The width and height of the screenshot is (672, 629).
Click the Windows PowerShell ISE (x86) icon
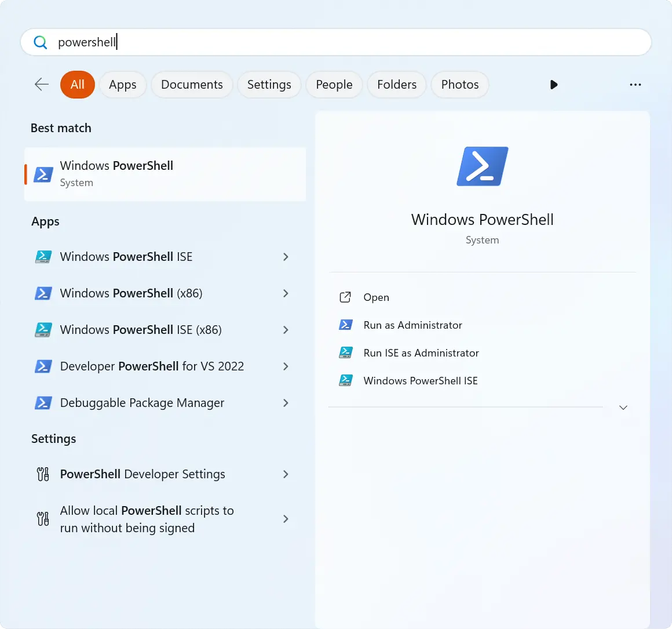(x=43, y=330)
